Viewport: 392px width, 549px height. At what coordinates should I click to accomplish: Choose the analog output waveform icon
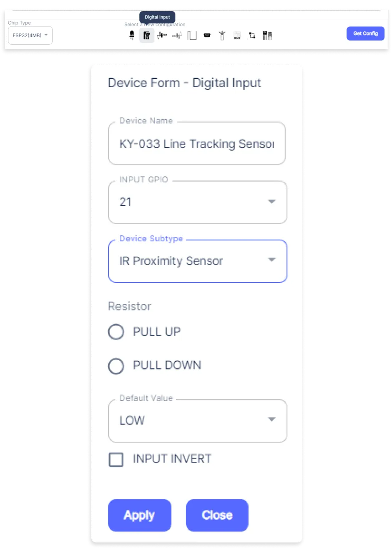[177, 35]
